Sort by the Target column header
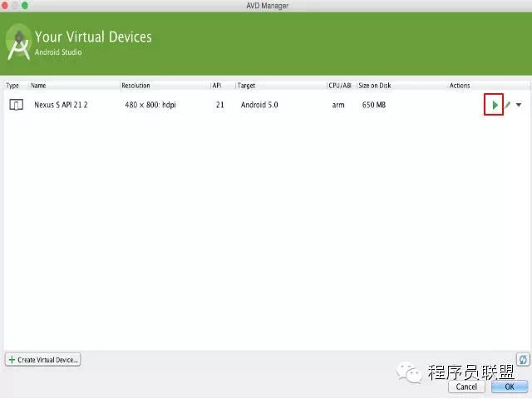Screen dimensions: 532x399 (x=246, y=86)
